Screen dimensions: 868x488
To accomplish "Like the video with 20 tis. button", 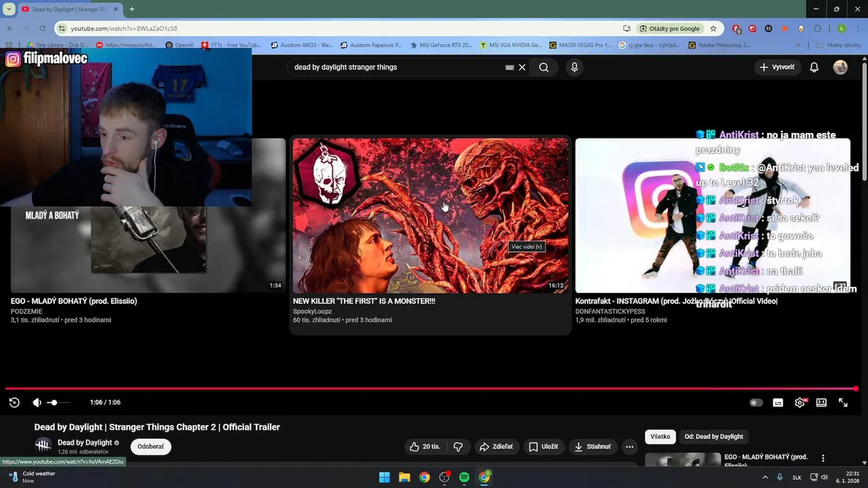I will pyautogui.click(x=425, y=447).
